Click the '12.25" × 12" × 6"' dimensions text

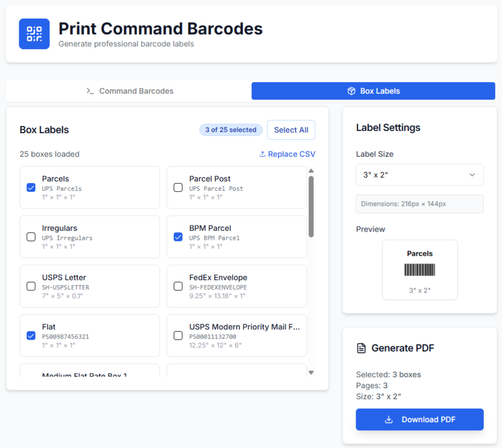[x=215, y=345]
